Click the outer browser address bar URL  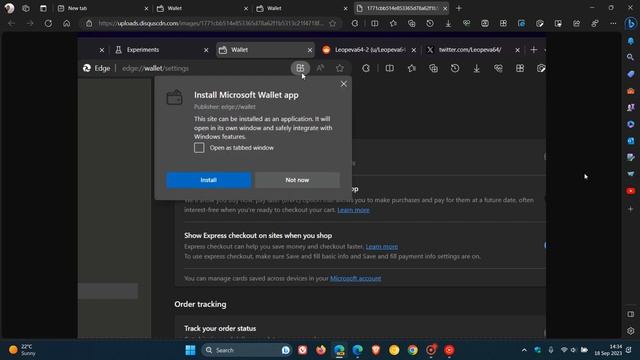(211, 23)
